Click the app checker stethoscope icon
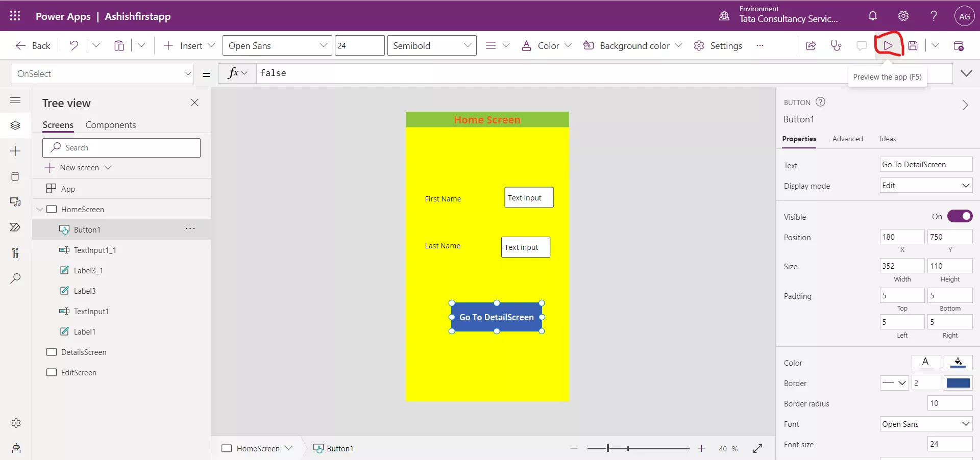The width and height of the screenshot is (980, 460). [836, 45]
